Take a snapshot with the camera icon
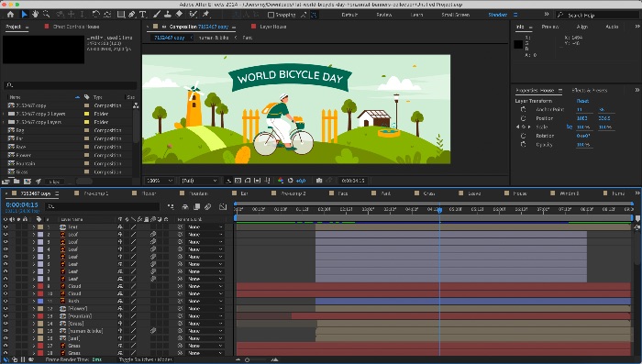This screenshot has width=642, height=364. [319, 180]
